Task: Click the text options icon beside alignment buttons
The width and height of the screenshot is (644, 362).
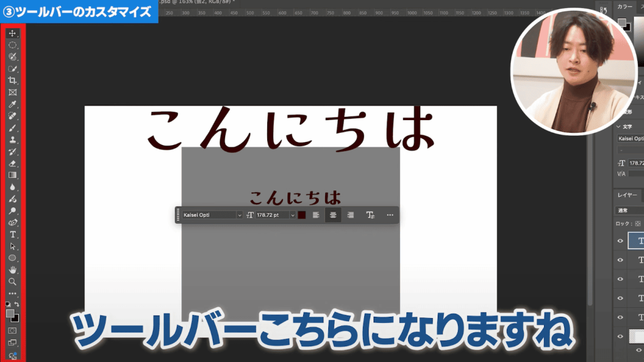Action: point(370,215)
